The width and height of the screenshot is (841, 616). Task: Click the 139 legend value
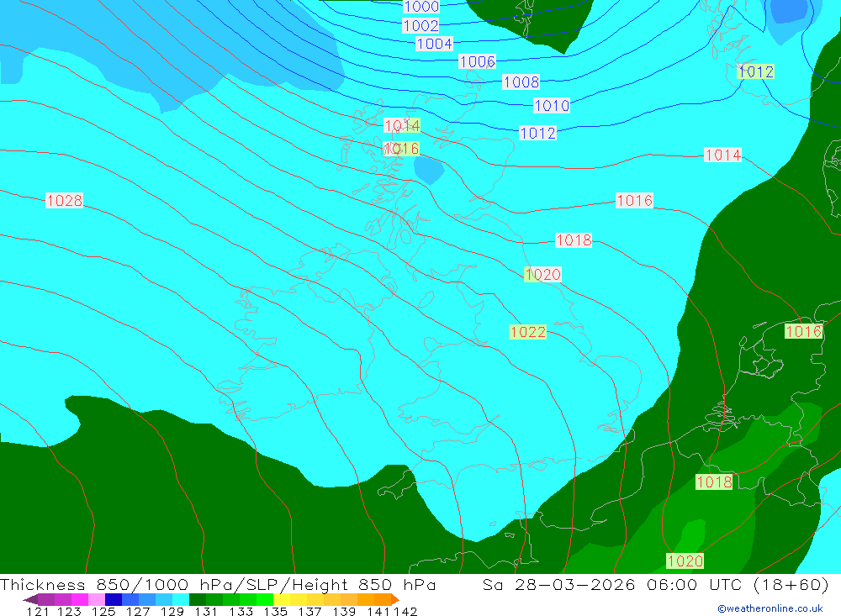(x=344, y=612)
